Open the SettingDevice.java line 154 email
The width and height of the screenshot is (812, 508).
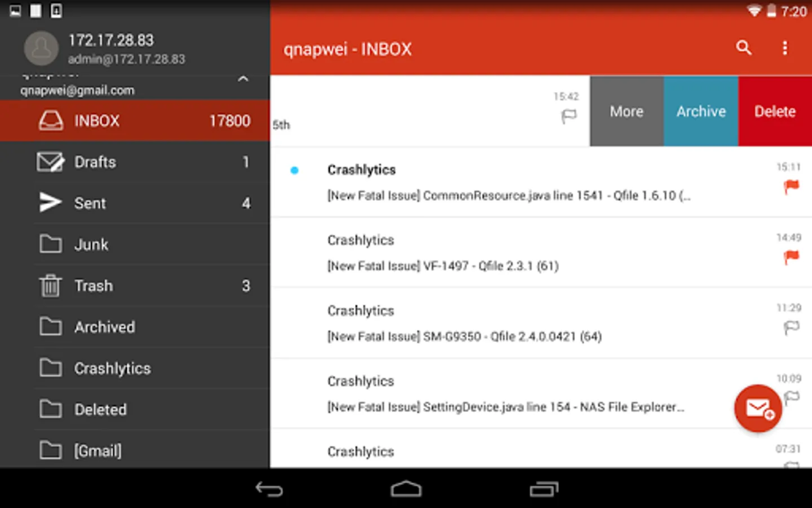point(541,394)
